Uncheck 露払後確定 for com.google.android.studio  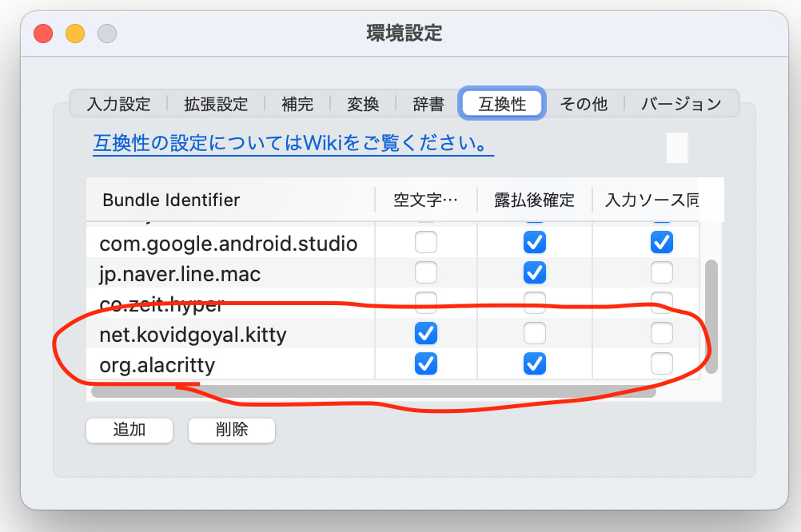point(534,243)
